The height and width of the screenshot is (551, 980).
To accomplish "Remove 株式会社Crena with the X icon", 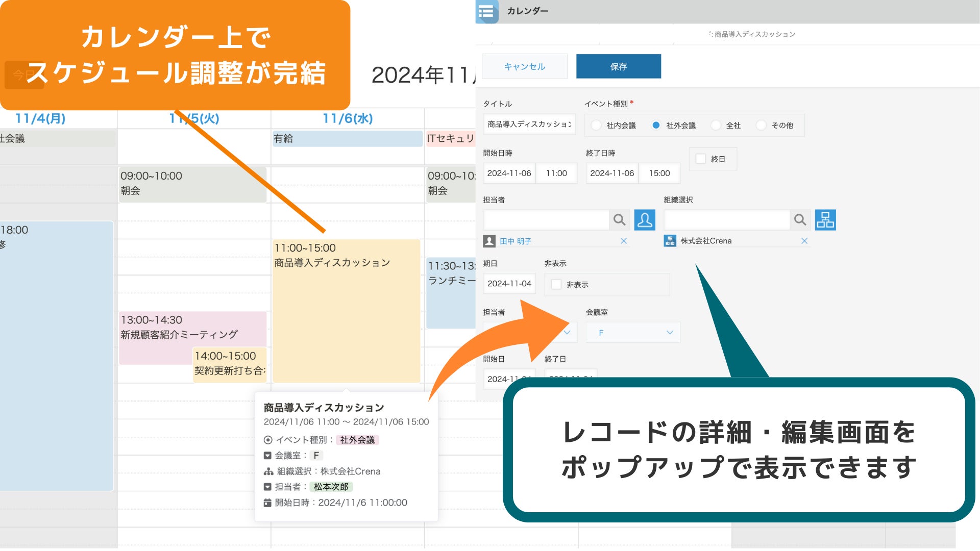I will [x=804, y=241].
